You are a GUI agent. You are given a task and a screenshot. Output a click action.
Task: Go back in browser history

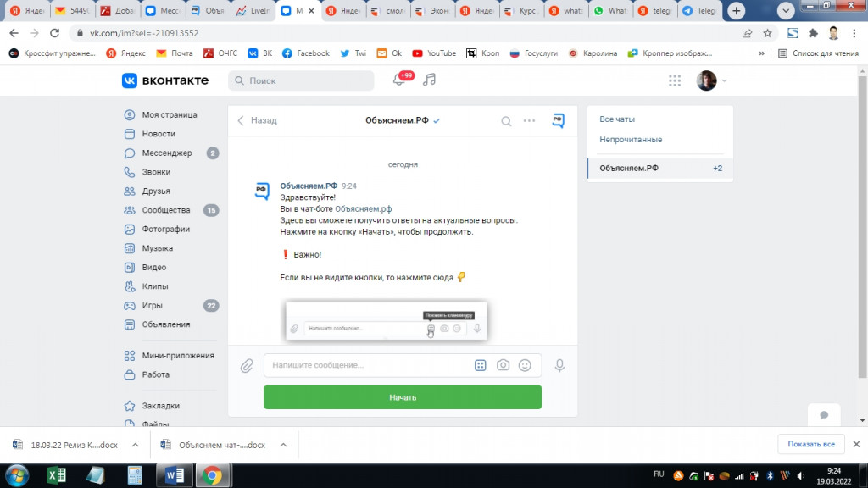point(14,33)
